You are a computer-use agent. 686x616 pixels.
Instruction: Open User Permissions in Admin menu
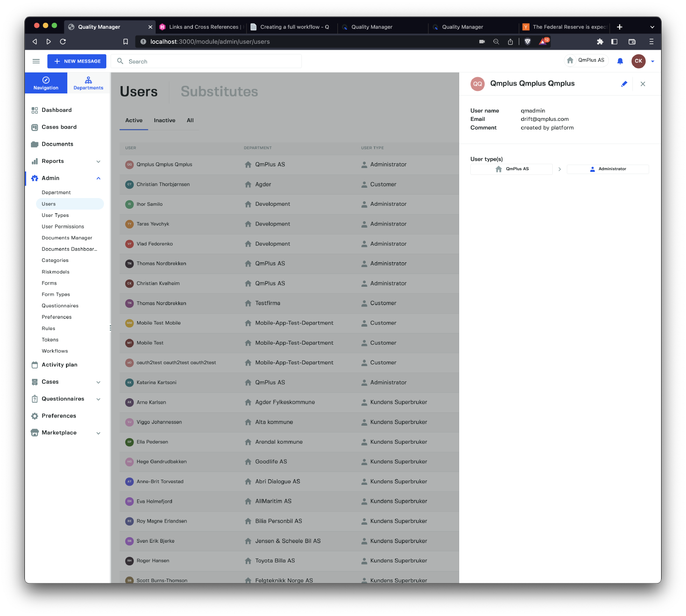coord(63,227)
